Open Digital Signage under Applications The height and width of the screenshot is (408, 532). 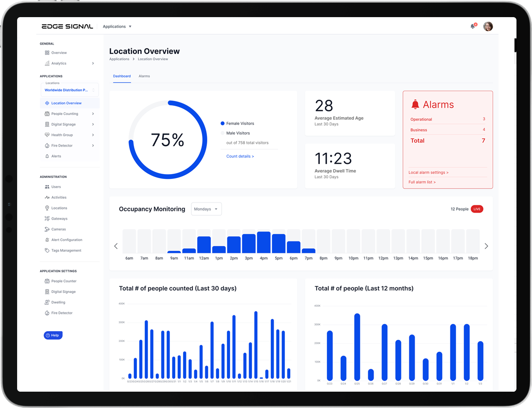pyautogui.click(x=64, y=124)
